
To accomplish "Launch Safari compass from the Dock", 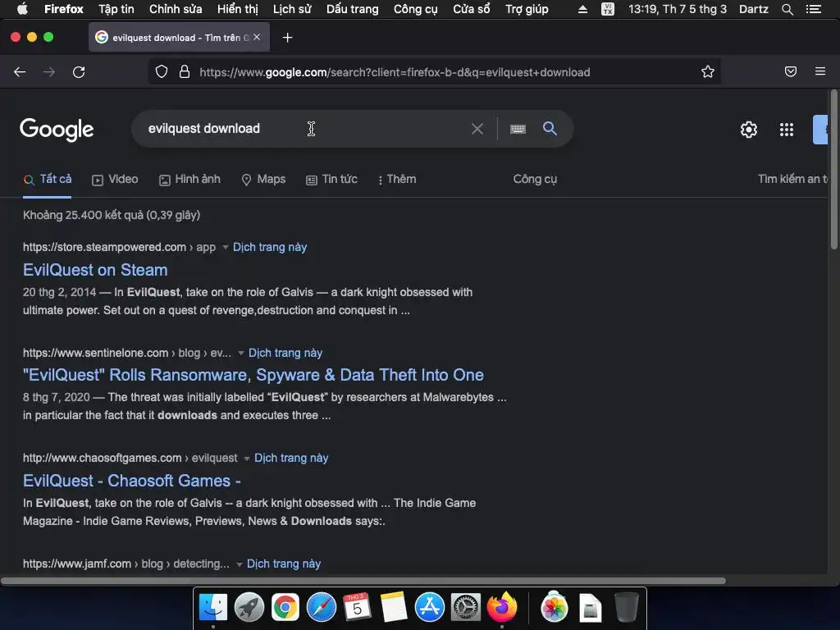I will 322,608.
